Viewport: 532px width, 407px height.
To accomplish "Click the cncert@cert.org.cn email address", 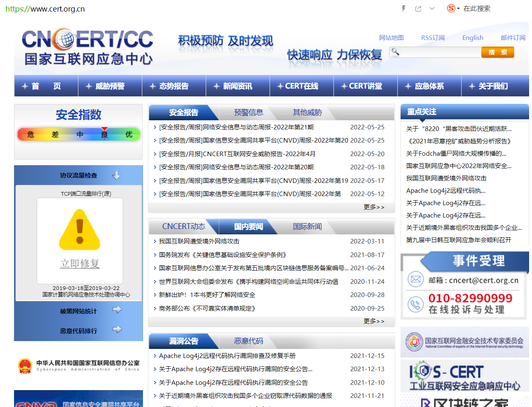I will coord(484,281).
